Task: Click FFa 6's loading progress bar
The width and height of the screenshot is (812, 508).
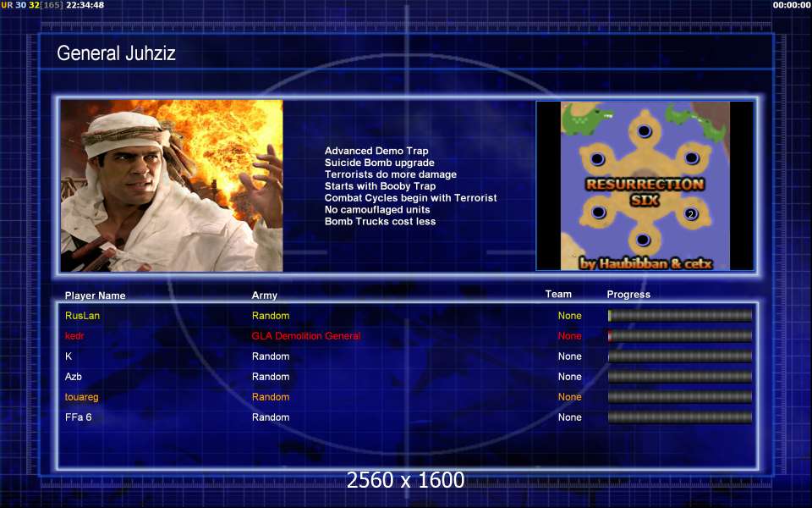Action: [x=680, y=417]
